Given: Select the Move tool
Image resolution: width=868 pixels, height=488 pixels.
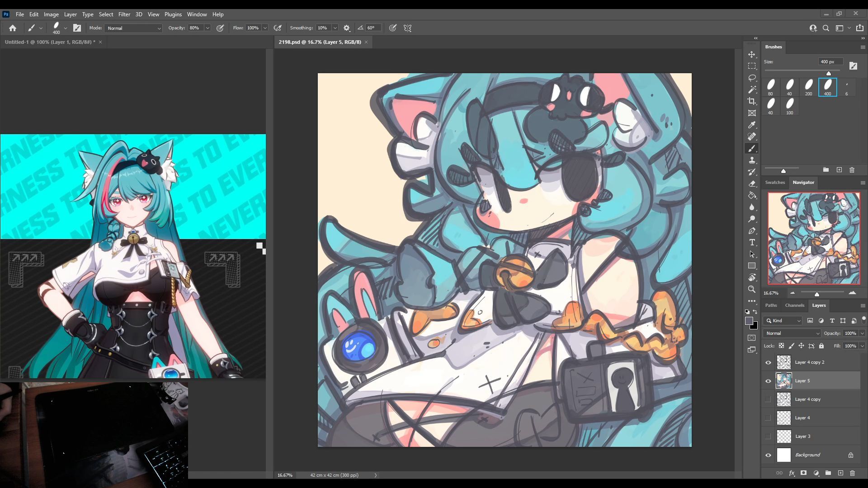Looking at the screenshot, I should click(x=752, y=54).
